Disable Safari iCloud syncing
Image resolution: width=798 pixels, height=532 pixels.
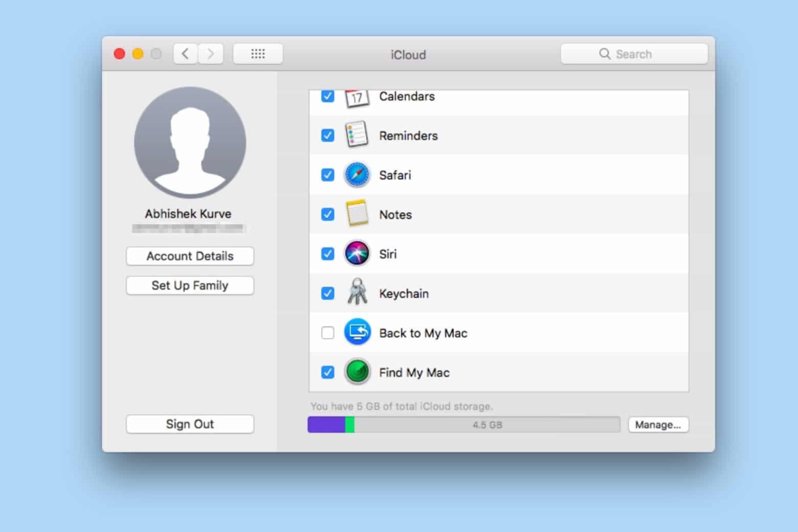[x=327, y=174]
